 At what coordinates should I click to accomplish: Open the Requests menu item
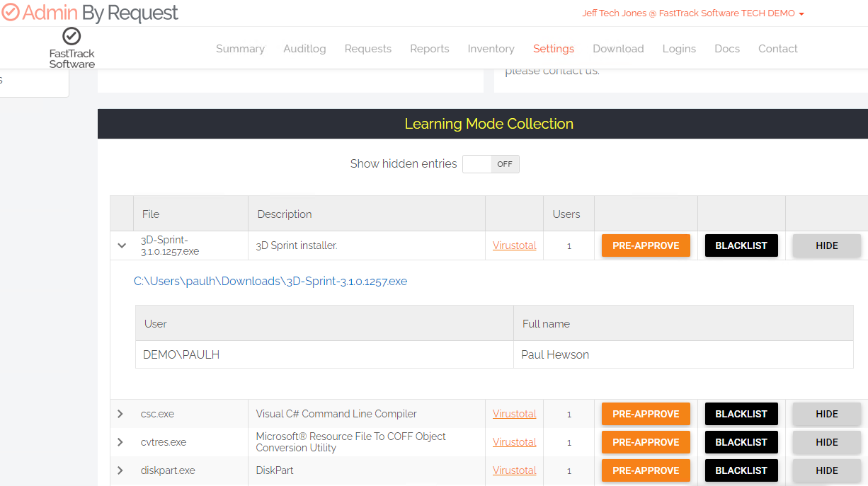pos(368,49)
